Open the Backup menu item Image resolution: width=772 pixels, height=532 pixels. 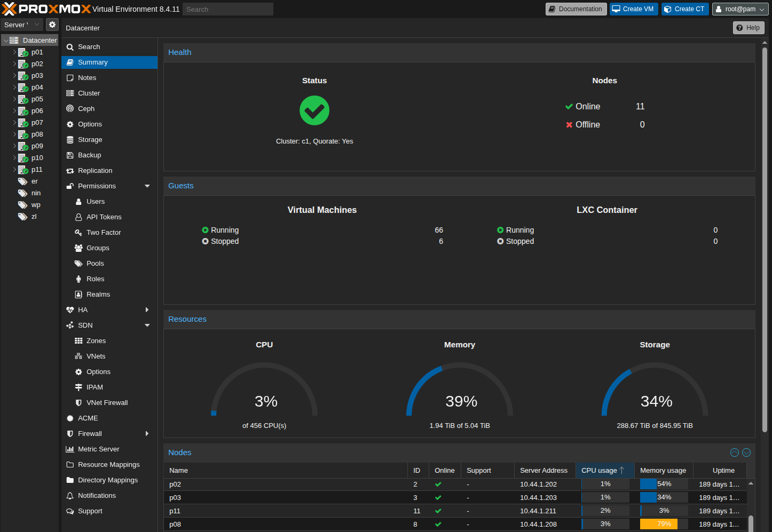[x=89, y=155]
